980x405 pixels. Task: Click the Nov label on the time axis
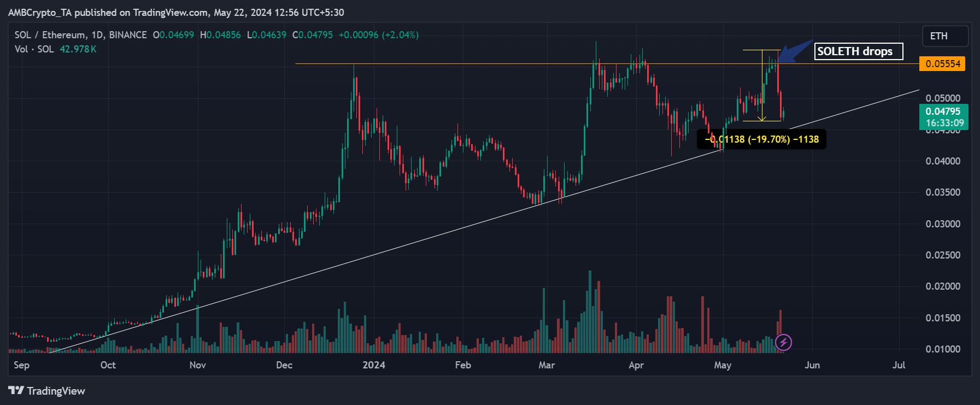pyautogui.click(x=198, y=365)
